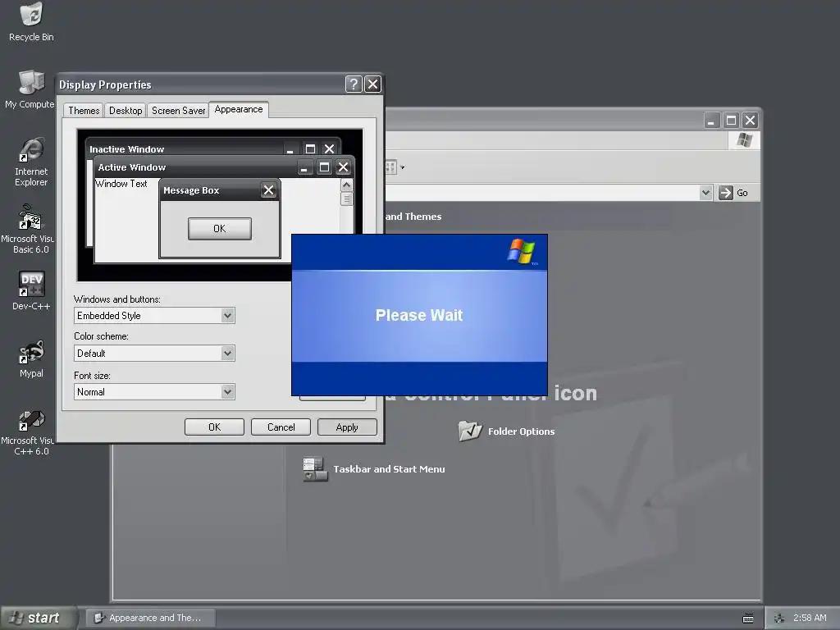This screenshot has width=840, height=630.
Task: Click Taskbar and Start Menu link text
Action: click(389, 468)
